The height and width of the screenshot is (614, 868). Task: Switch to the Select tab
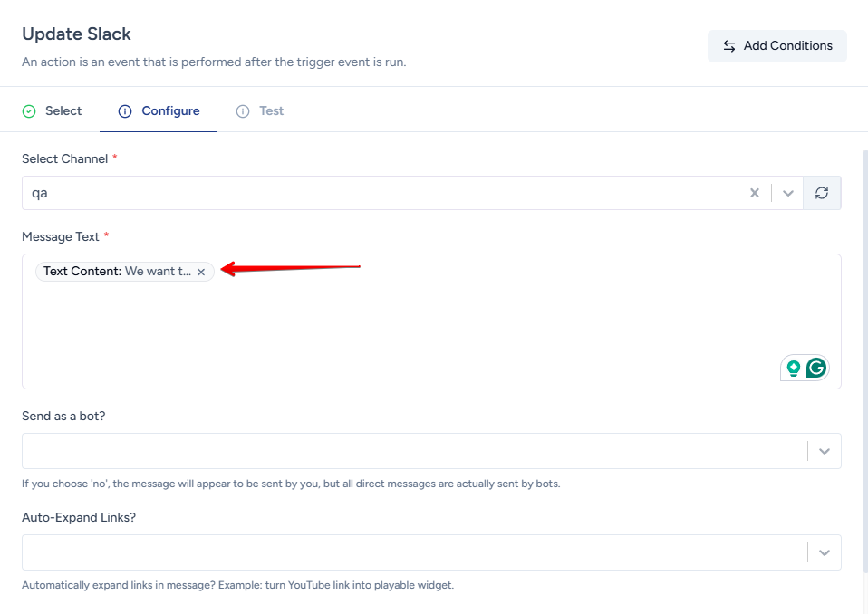tap(63, 110)
